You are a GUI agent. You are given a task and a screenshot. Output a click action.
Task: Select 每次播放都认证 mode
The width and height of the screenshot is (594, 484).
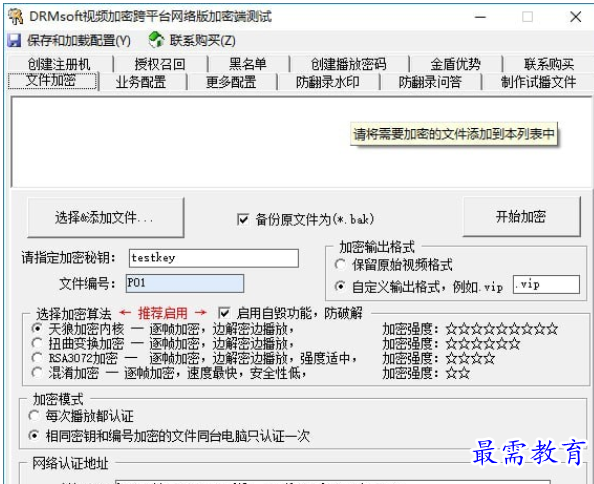click(x=34, y=416)
